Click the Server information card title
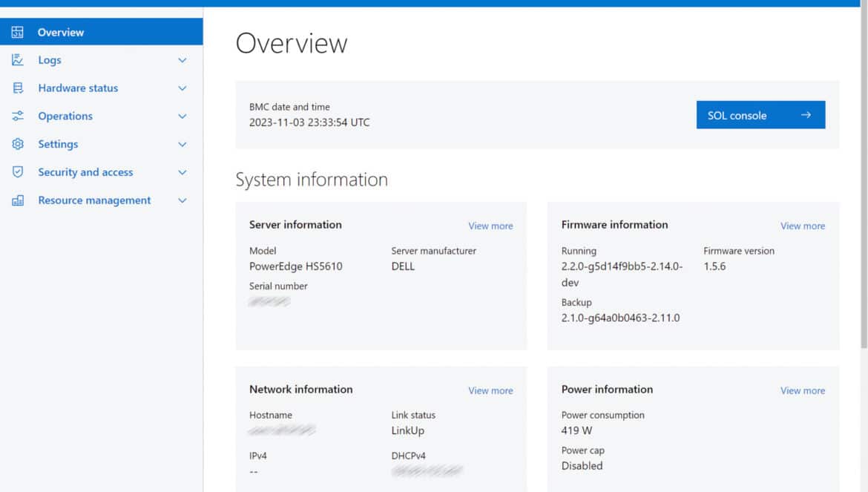 [295, 225]
